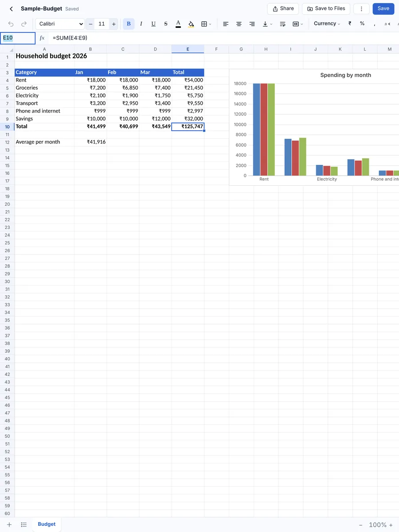Select the Phone and internet cell

coord(44,111)
